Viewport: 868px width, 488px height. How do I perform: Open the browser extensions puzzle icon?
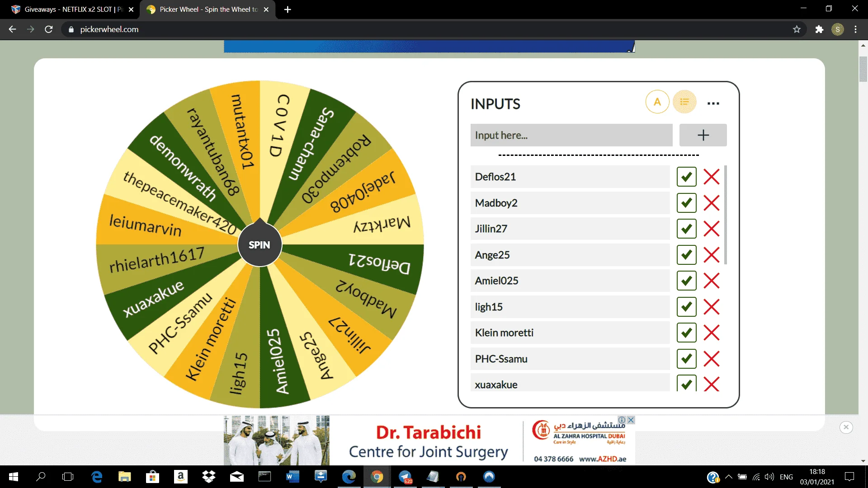click(819, 29)
